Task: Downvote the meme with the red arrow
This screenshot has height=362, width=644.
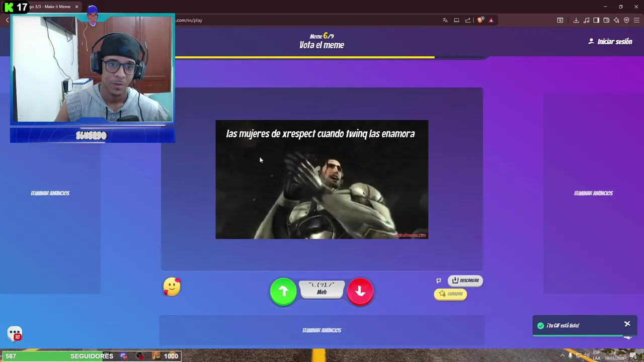Action: click(x=360, y=291)
